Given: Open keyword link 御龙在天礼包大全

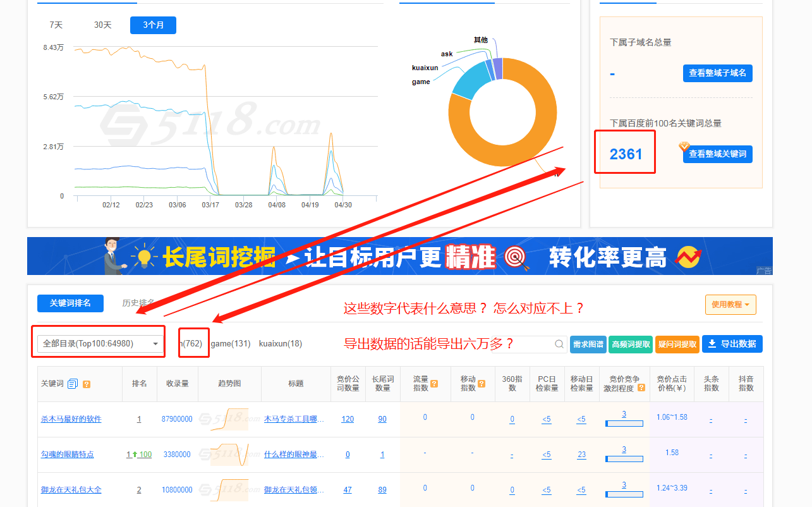Looking at the screenshot, I should 71,490.
